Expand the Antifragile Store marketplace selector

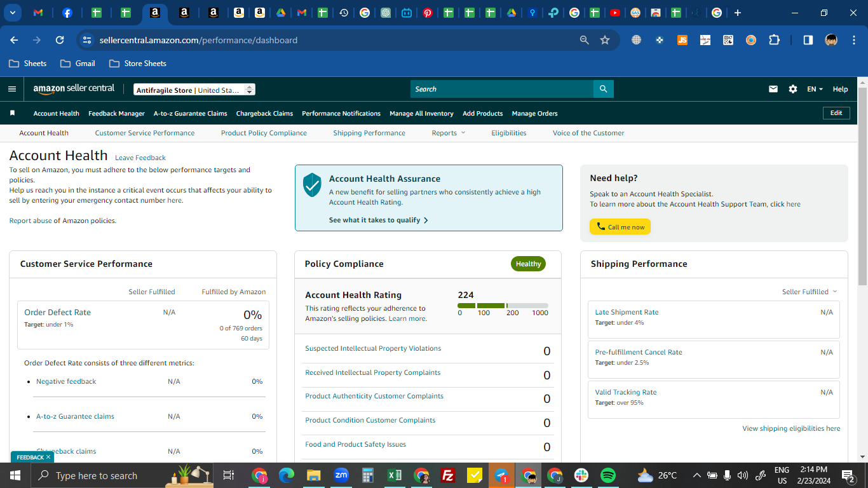click(x=194, y=90)
